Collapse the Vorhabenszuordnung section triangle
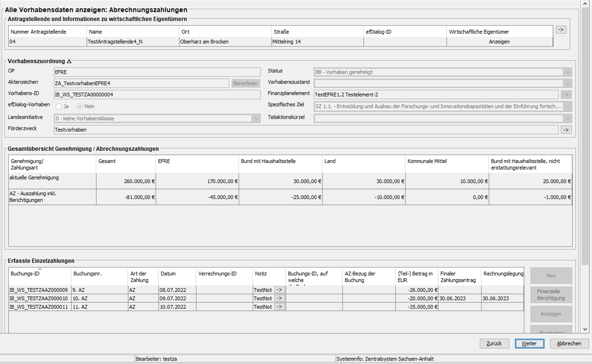Viewport: 592px width, 364px height. (x=69, y=61)
